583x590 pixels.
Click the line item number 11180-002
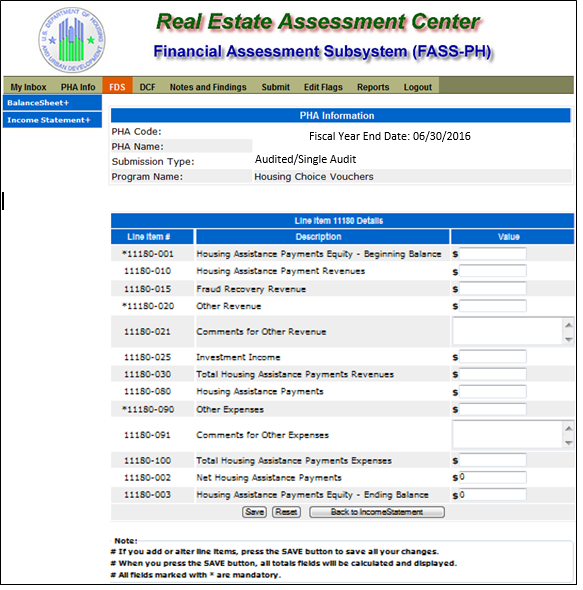(x=148, y=477)
